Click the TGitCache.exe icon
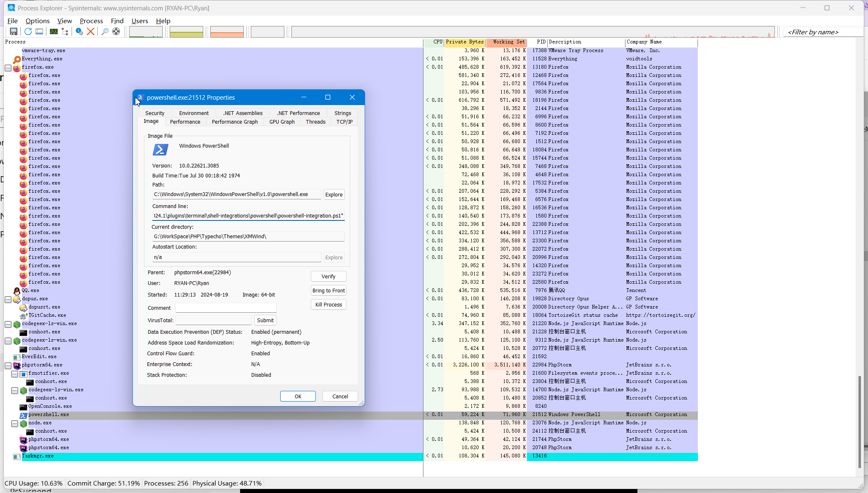This screenshot has width=868, height=493. (x=24, y=316)
